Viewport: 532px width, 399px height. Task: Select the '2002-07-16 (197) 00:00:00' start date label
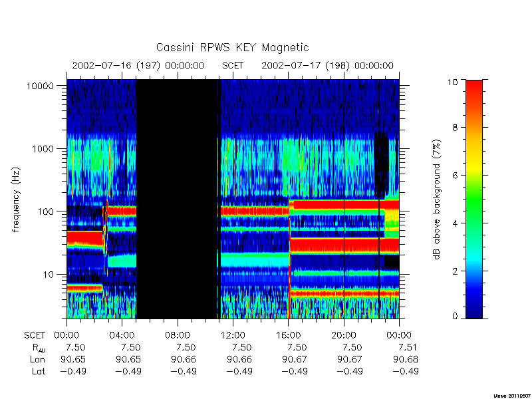138,65
